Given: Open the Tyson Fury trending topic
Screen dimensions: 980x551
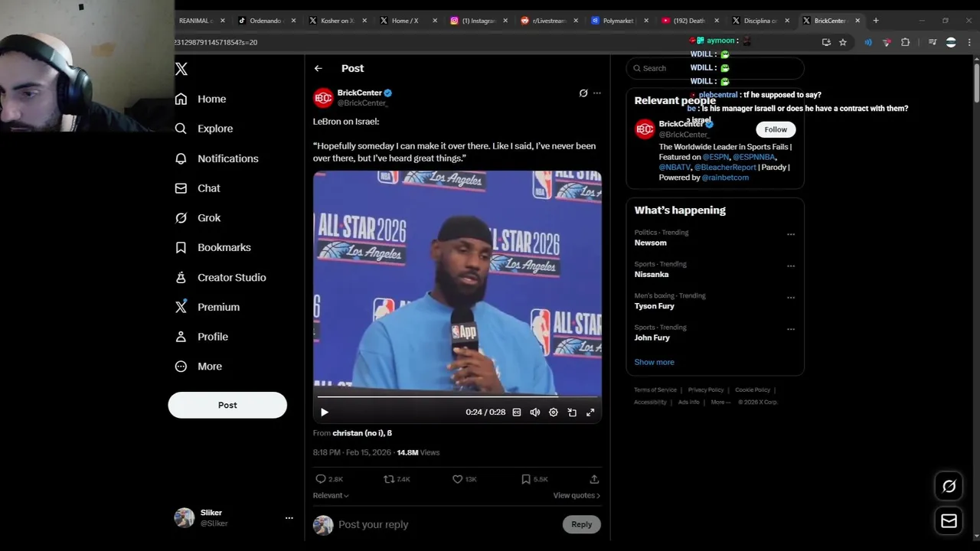Looking at the screenshot, I should (654, 306).
